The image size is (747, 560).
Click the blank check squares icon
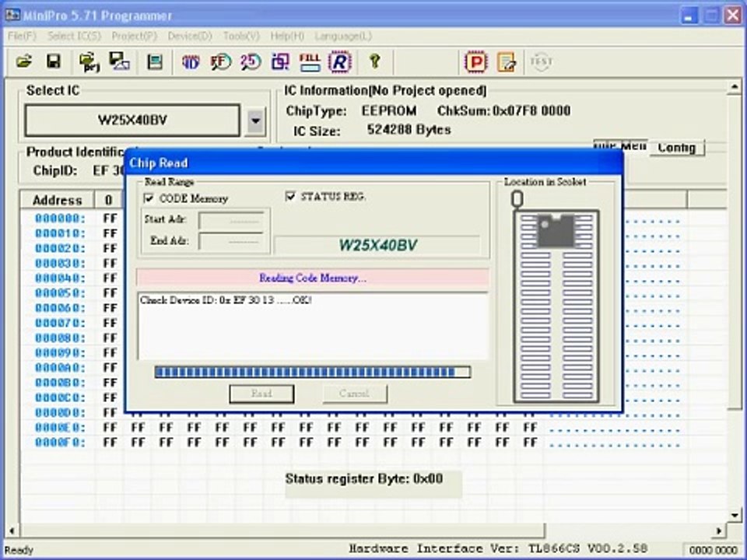point(280,62)
